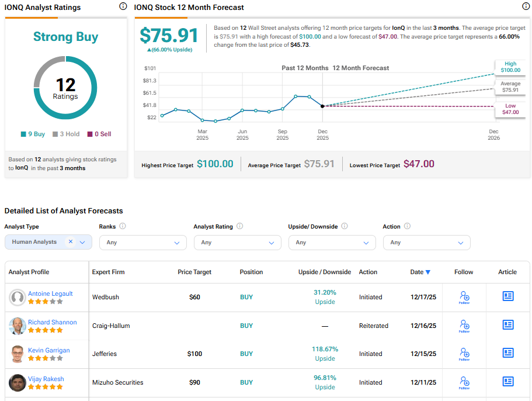
Task: Open article icon for Jefferies rating
Action: 508,353
